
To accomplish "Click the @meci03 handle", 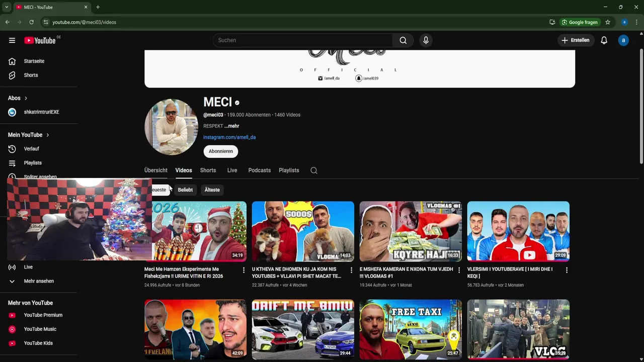I will tap(213, 115).
